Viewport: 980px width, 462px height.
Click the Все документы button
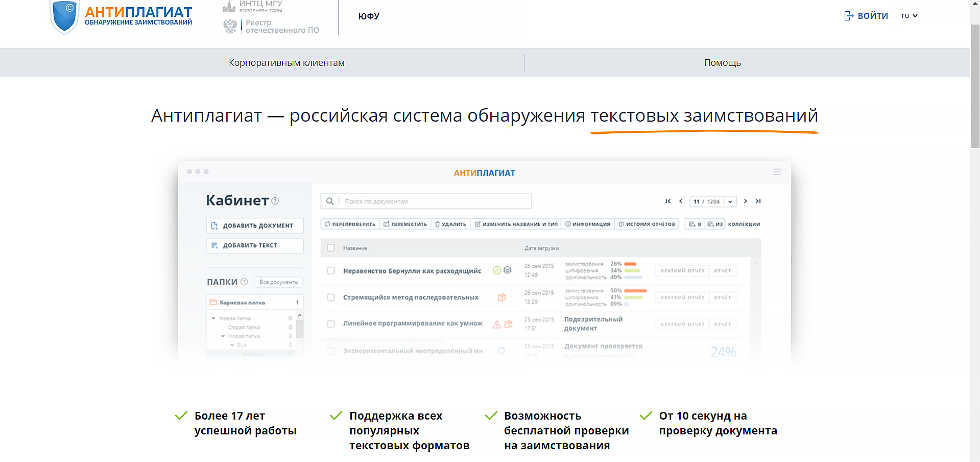[279, 282]
